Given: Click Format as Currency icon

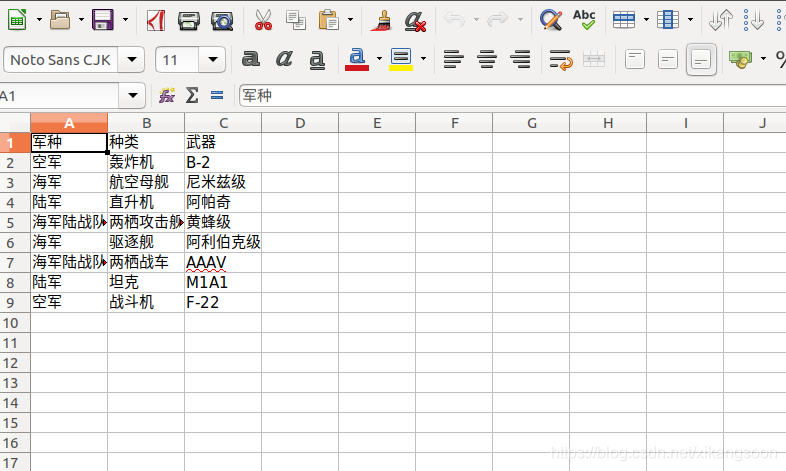Looking at the screenshot, I should pyautogui.click(x=740, y=60).
